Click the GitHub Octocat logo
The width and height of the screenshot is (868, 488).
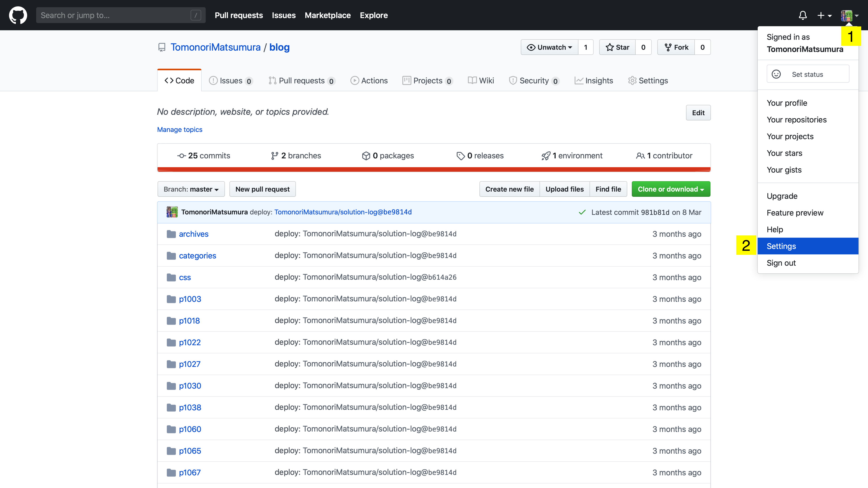18,15
